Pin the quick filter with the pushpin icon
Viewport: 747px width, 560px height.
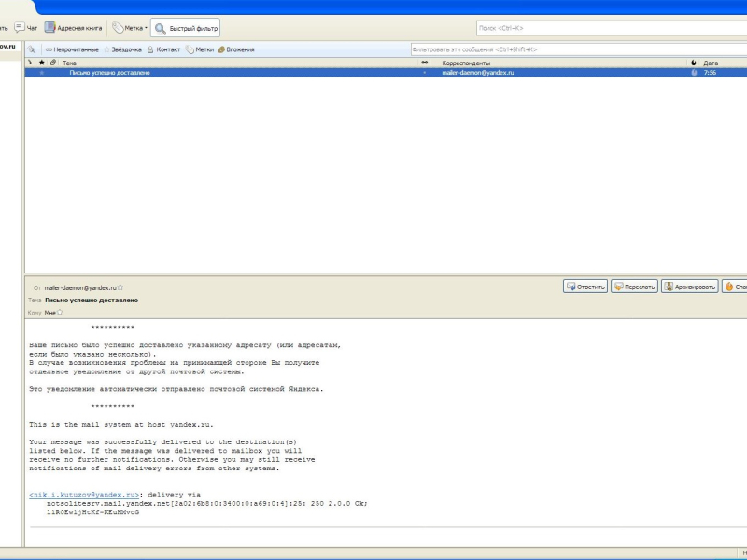click(x=32, y=49)
